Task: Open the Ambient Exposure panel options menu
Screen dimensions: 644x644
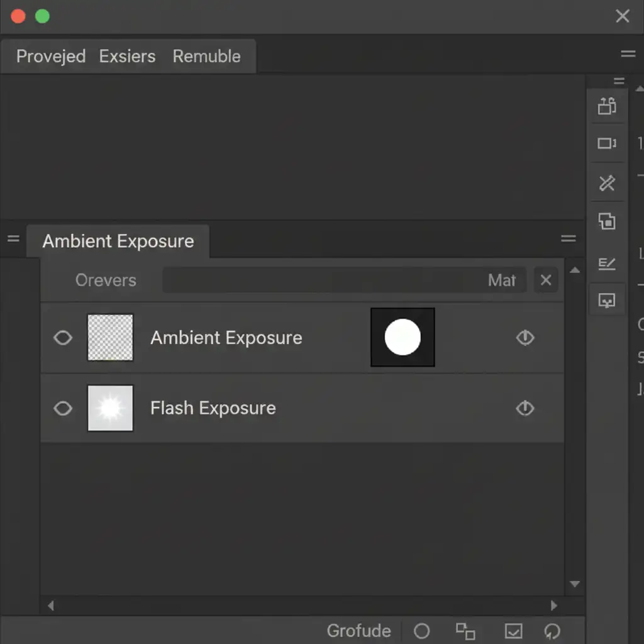Action: 569,238
